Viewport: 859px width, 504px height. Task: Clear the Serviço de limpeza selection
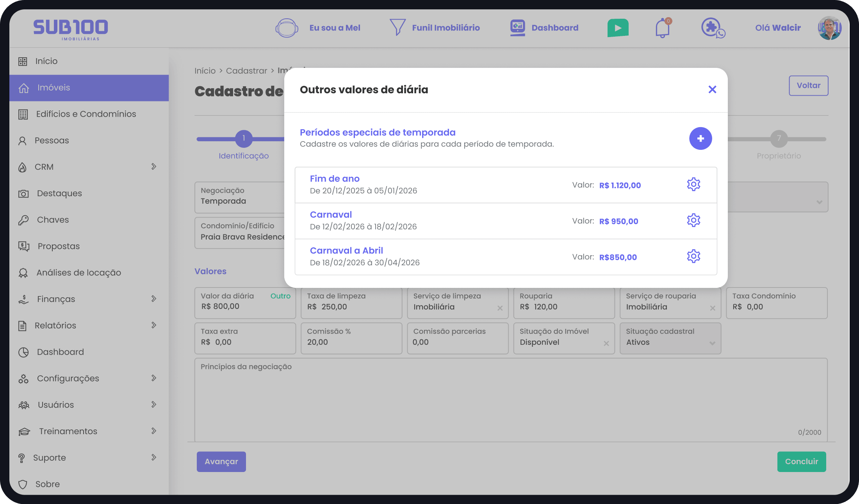click(x=500, y=309)
